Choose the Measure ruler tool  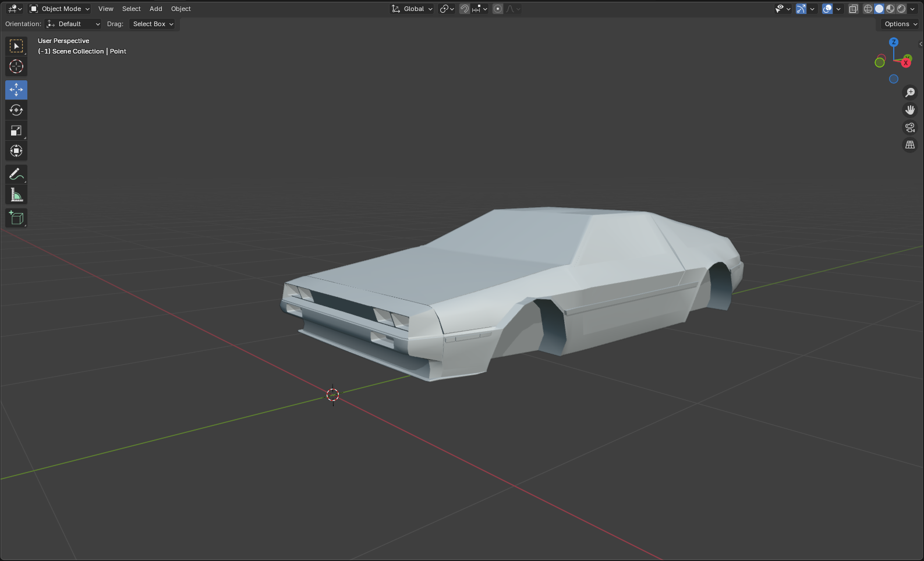tap(16, 194)
